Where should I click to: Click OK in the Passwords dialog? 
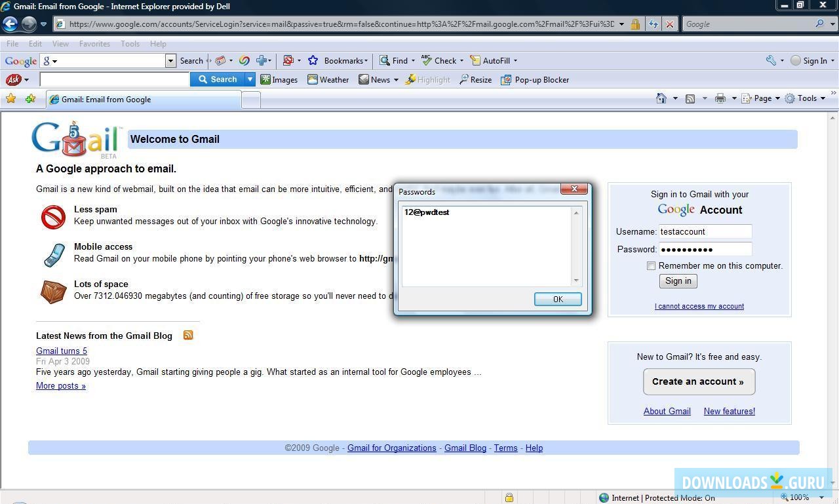click(x=558, y=299)
